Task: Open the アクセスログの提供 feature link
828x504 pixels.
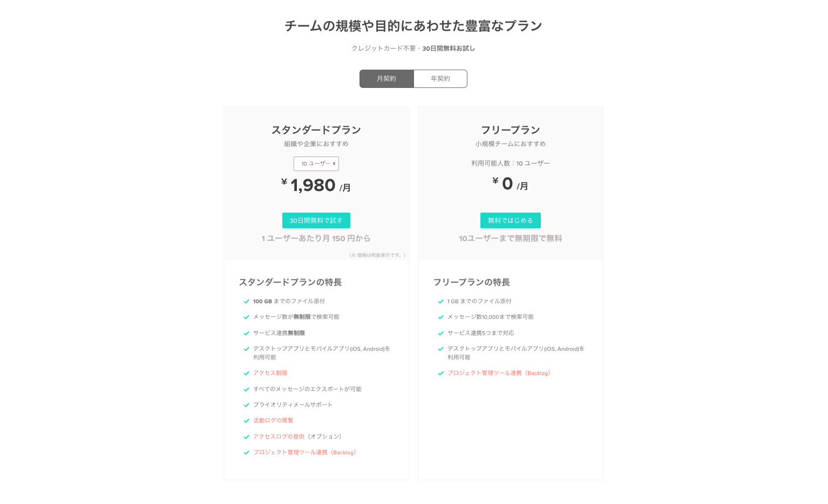Action: (x=279, y=437)
